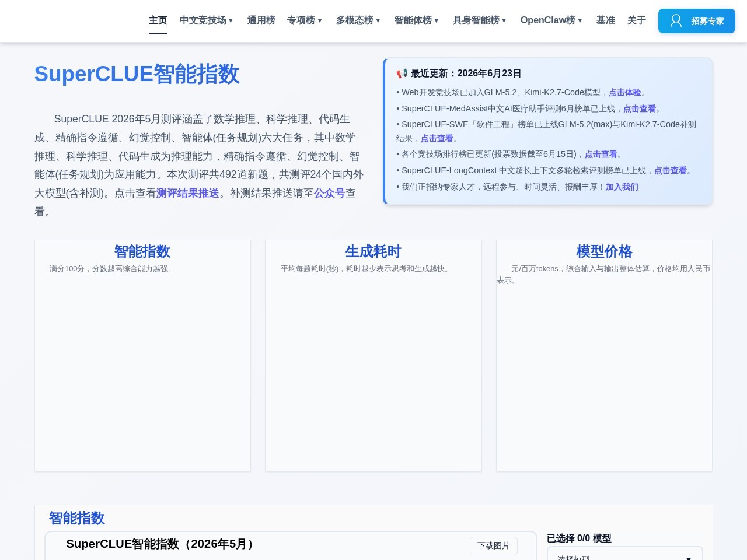
Task: Click the 加入我们 link
Action: click(622, 187)
